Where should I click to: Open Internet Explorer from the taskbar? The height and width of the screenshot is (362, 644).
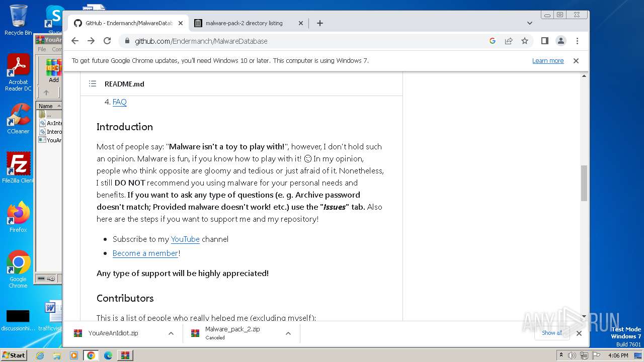tap(40, 355)
